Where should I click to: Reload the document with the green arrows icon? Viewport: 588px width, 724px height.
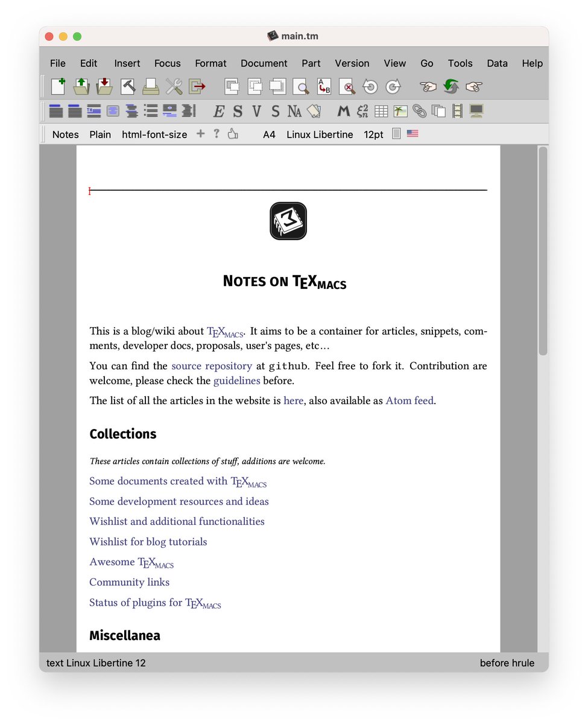pos(451,87)
